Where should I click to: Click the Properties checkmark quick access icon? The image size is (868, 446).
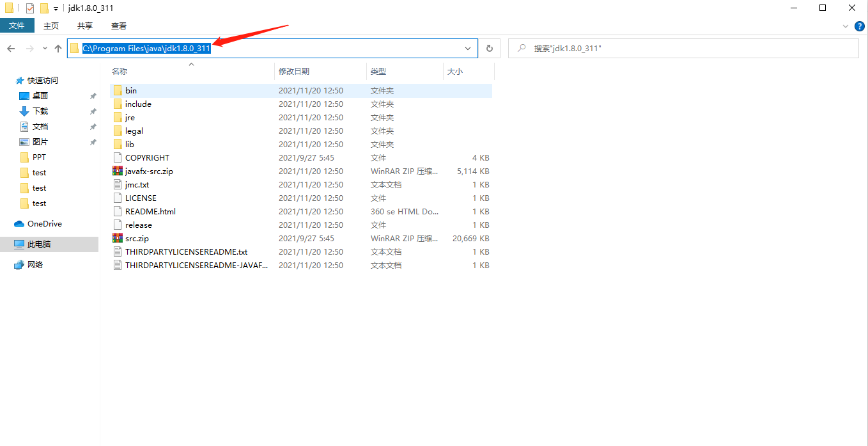29,8
